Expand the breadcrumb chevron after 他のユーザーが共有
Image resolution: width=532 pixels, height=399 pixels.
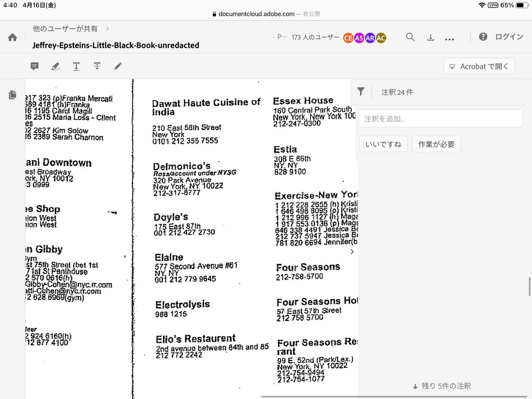click(107, 29)
